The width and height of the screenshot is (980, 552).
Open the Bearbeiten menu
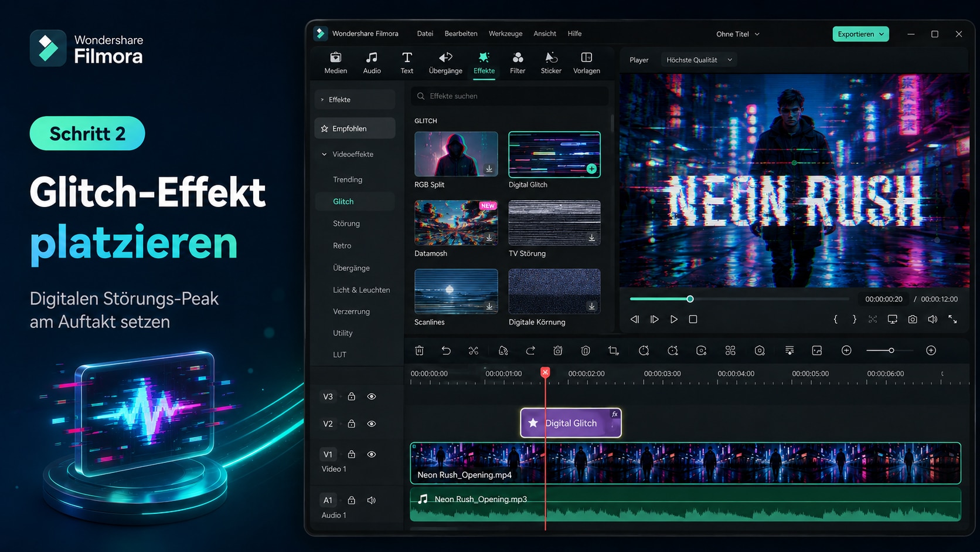tap(461, 33)
